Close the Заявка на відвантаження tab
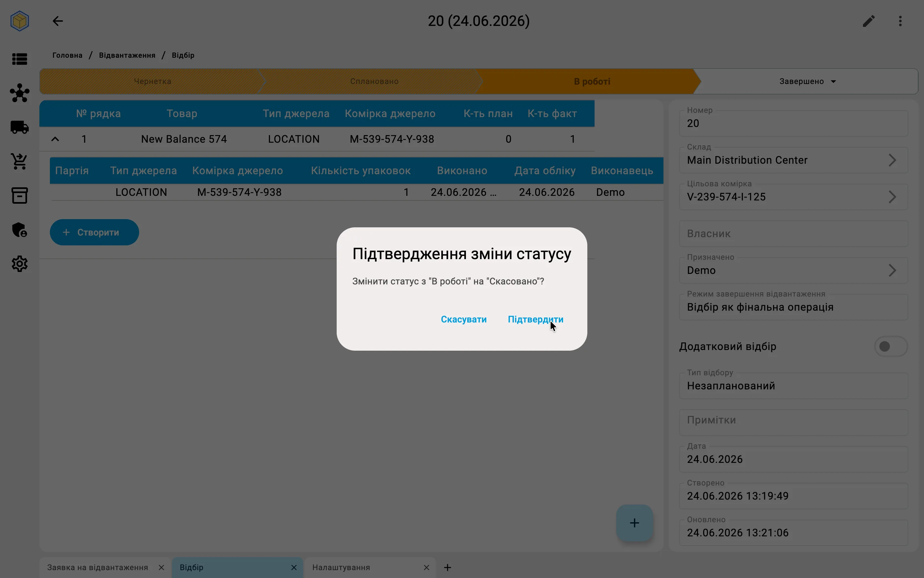 coord(161,568)
